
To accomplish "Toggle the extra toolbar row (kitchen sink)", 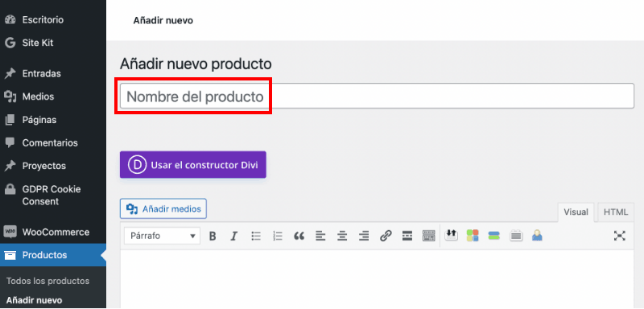I will 428,236.
